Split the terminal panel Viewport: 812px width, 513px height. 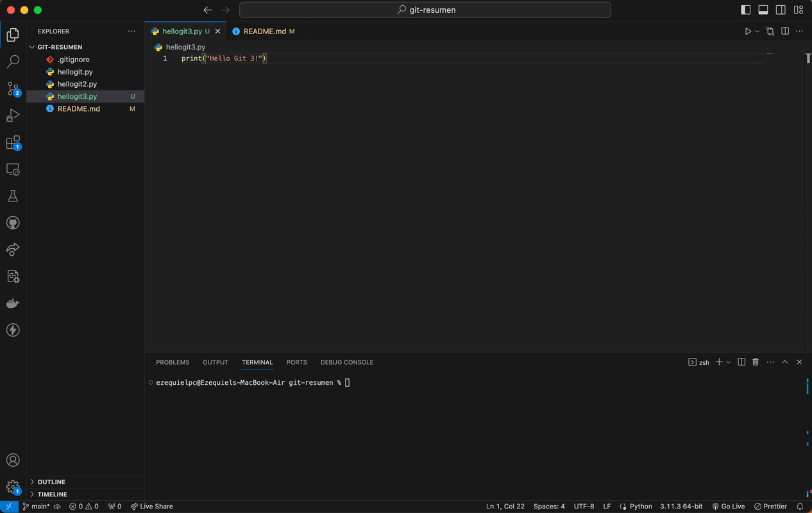pyautogui.click(x=741, y=362)
